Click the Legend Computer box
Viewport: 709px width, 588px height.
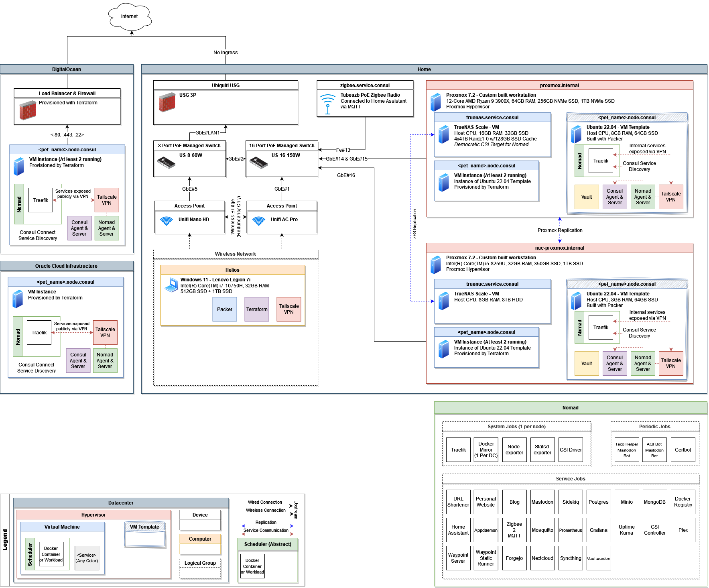tap(200, 544)
